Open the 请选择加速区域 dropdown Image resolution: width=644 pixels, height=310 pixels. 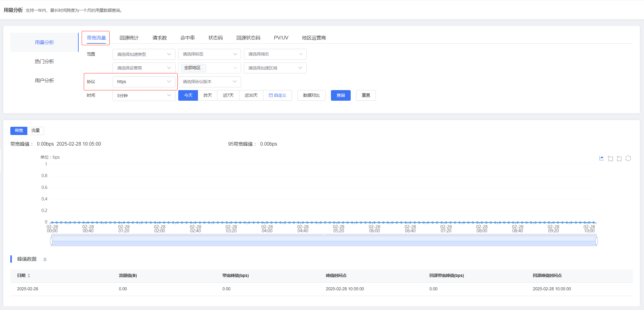(275, 68)
